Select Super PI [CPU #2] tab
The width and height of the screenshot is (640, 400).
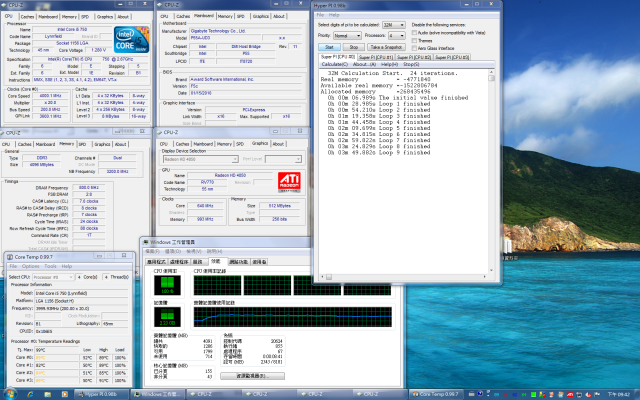(414, 57)
